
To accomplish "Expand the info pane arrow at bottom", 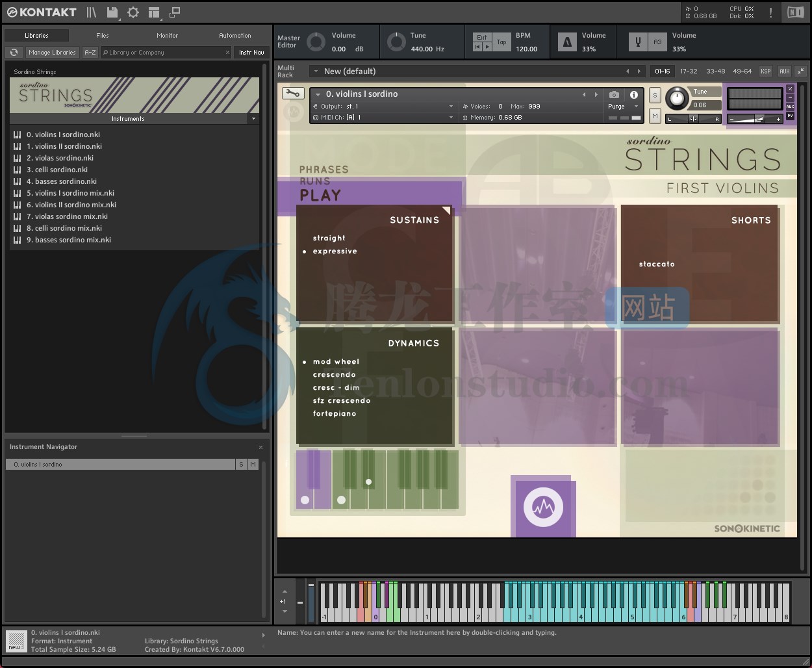I will [263, 636].
